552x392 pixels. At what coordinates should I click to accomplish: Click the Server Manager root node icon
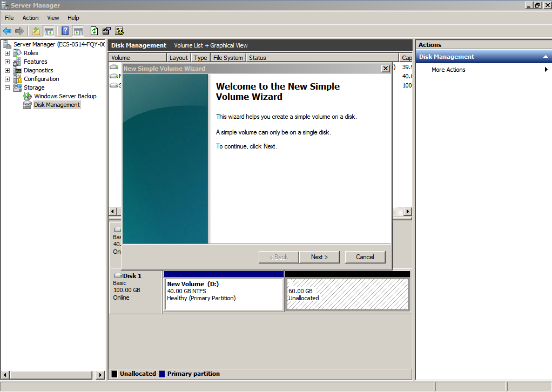click(8, 44)
